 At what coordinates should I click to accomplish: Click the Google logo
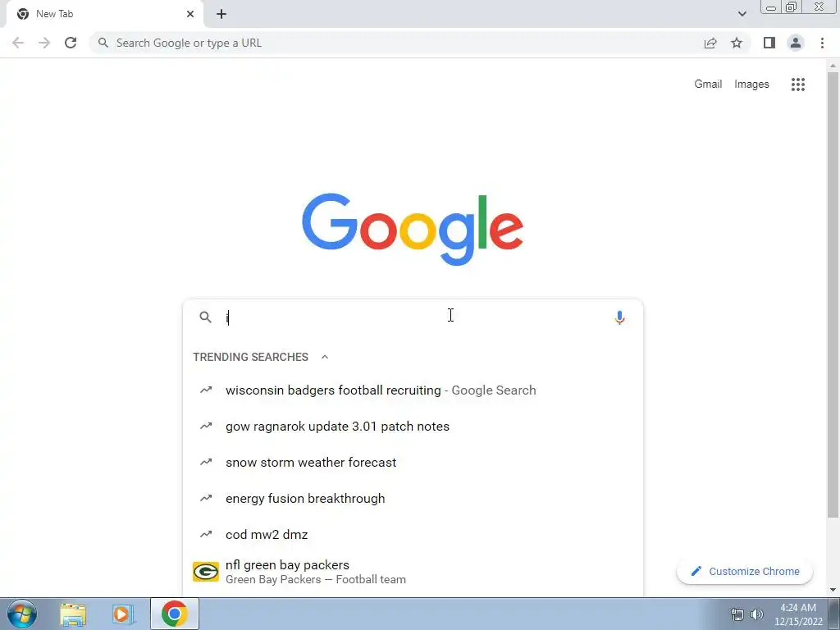tap(413, 230)
